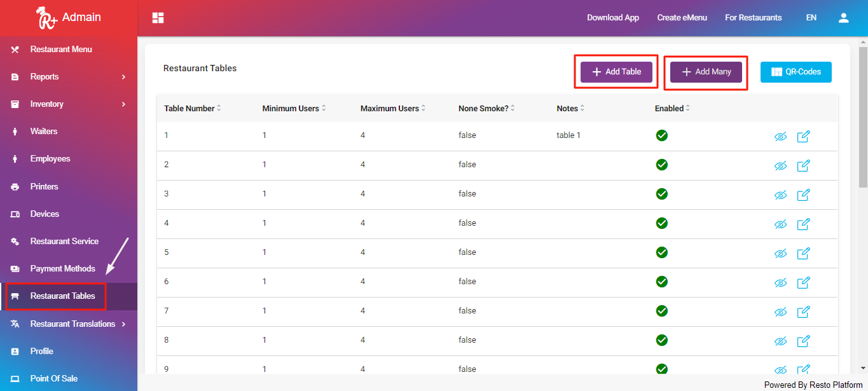Screen dimensions: 868x391
Task: Click the Point Of Sale sidebar icon
Action: pos(14,378)
